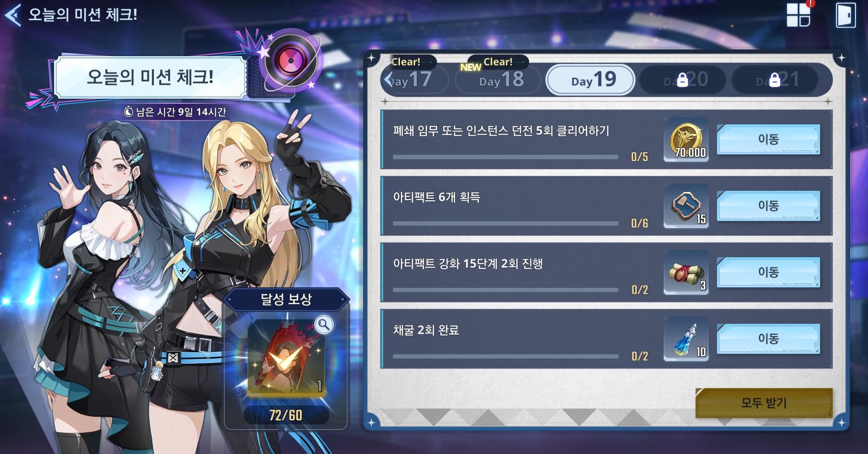Image resolution: width=868 pixels, height=454 pixels.
Task: Select the locked Day 21 tab
Action: click(774, 80)
